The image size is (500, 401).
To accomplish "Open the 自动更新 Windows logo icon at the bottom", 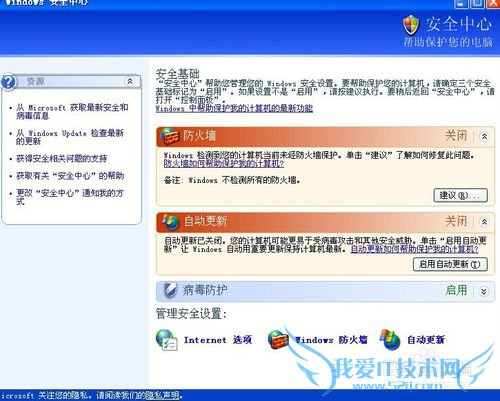I will pos(390,340).
